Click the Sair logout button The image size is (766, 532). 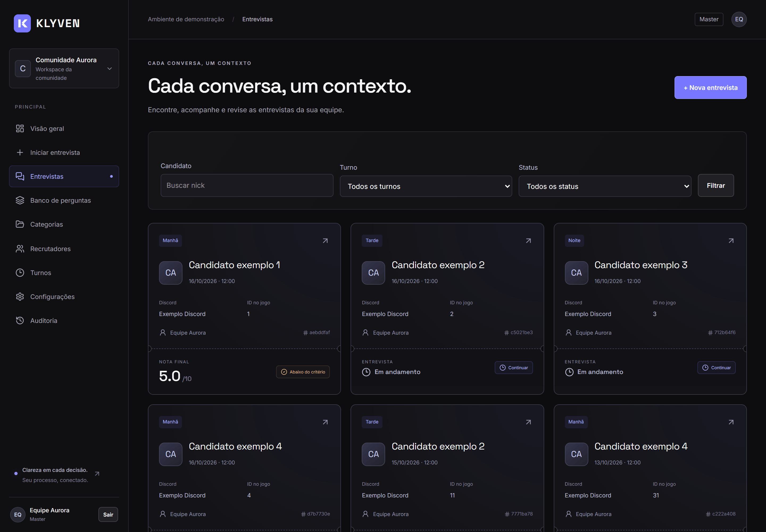(108, 514)
